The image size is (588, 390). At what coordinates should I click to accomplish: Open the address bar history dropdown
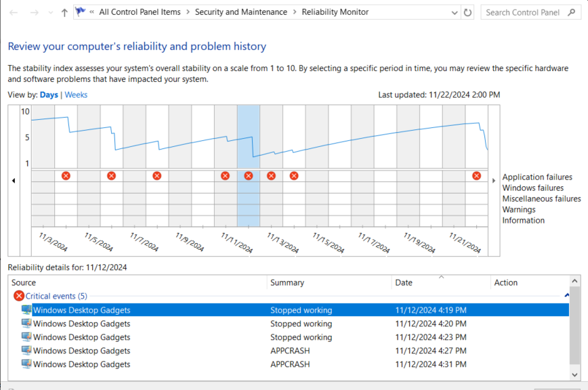[455, 13]
